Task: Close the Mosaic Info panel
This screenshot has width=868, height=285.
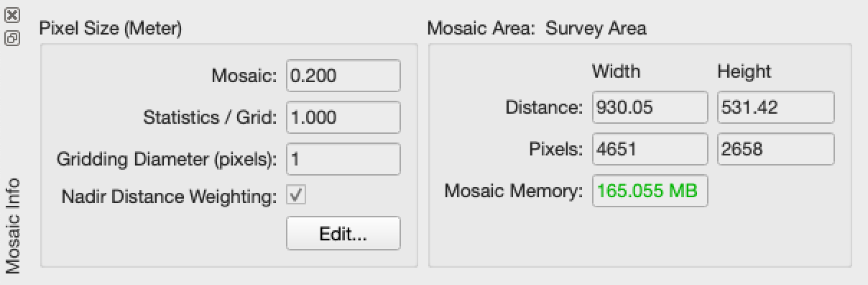Action: tap(12, 15)
